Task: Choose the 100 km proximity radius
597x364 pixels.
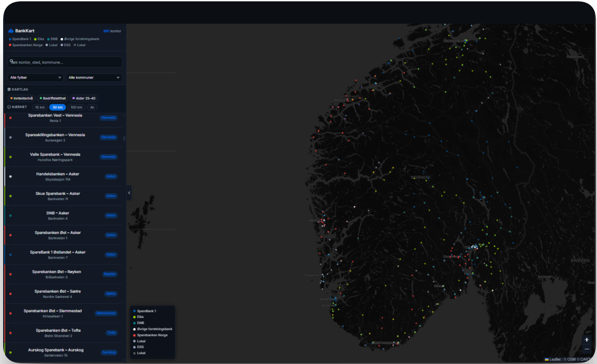Action: point(76,107)
